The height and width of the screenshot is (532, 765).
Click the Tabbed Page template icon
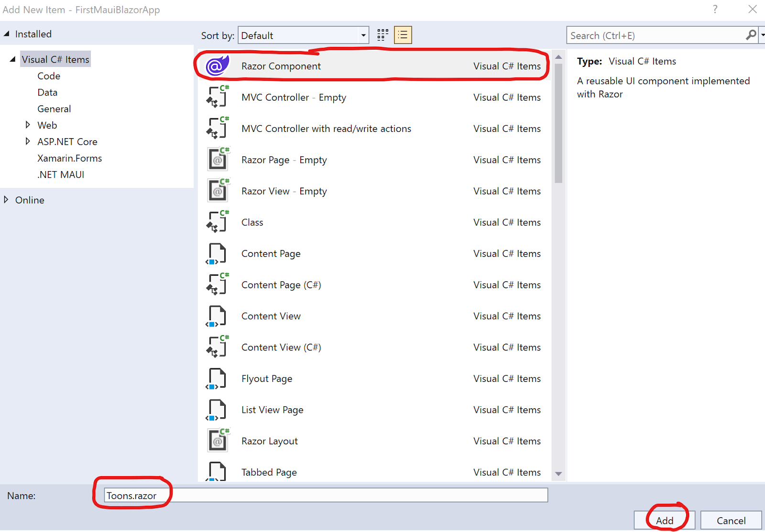tap(216, 471)
